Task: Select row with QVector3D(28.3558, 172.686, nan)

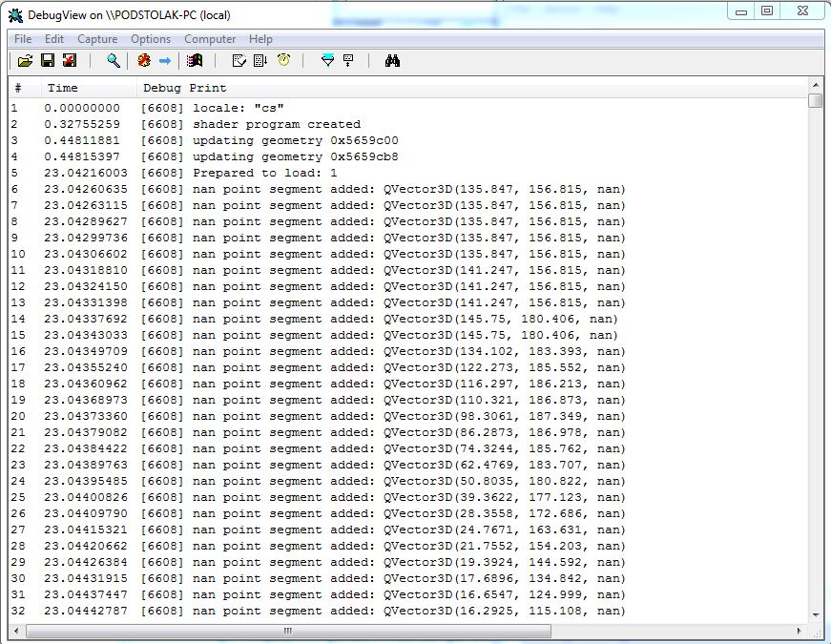Action: click(408, 513)
